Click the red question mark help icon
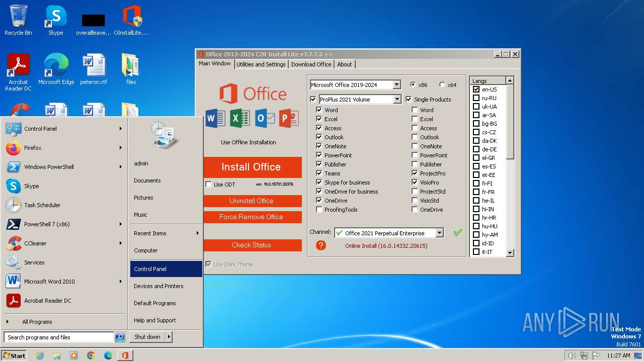The image size is (644, 362). point(321,245)
